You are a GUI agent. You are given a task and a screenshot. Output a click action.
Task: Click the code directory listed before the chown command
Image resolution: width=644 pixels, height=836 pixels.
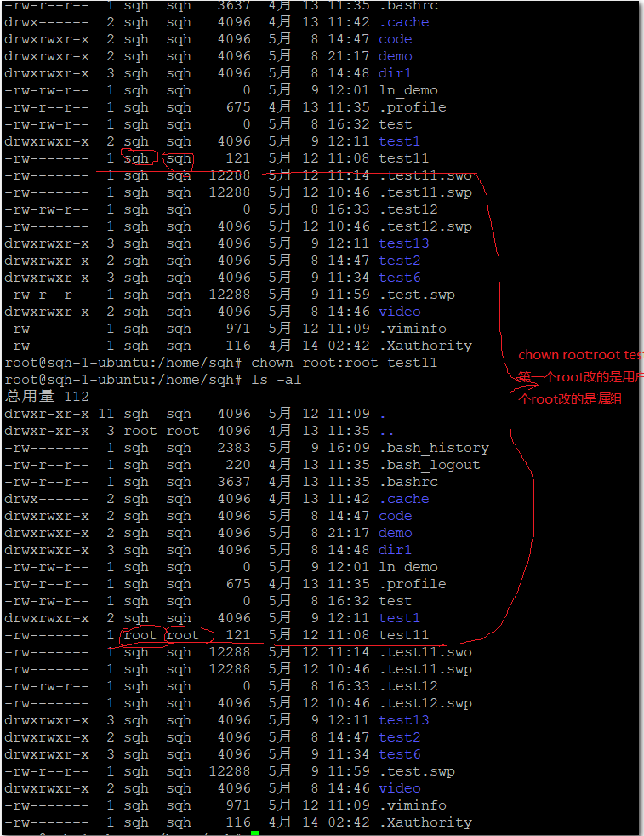(x=396, y=39)
